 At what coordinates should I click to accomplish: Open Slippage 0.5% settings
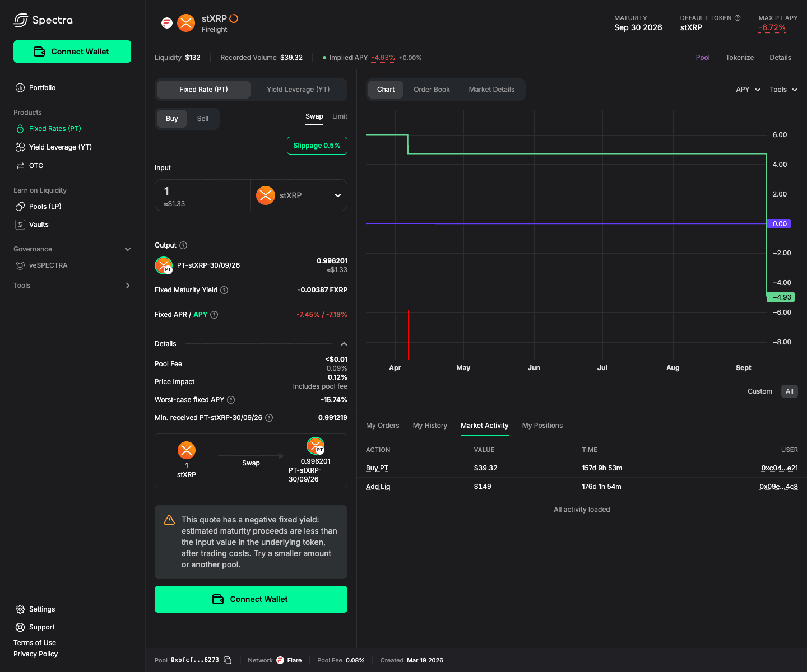coord(317,146)
